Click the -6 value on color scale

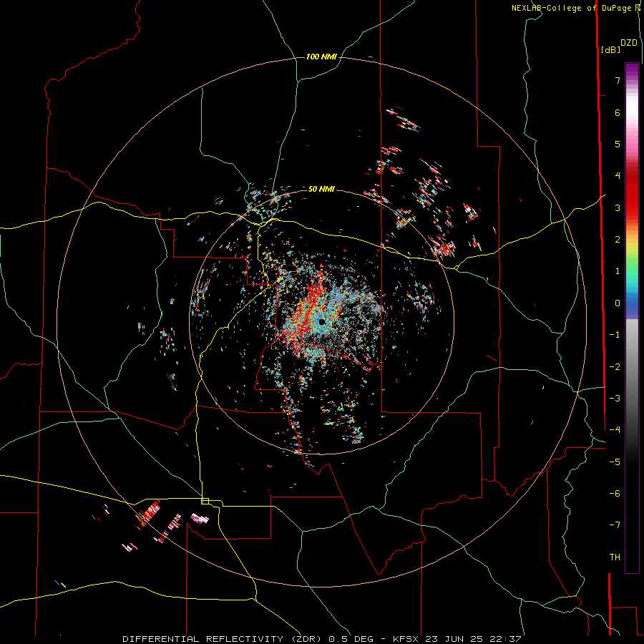(x=615, y=494)
